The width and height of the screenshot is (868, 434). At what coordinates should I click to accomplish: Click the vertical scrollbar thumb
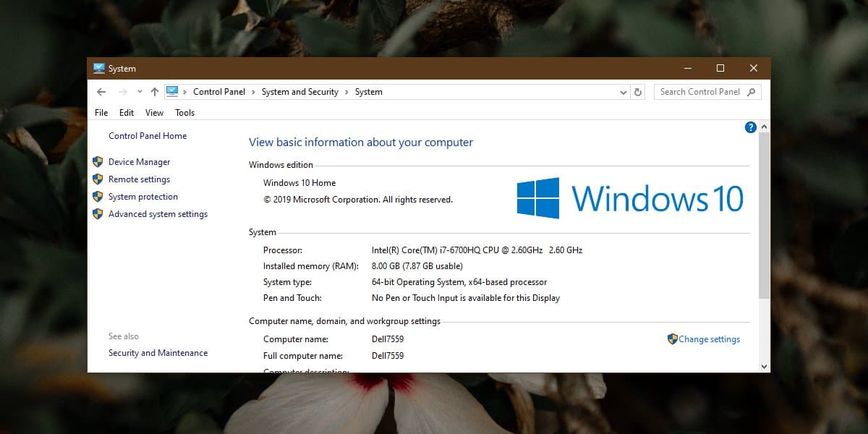coord(765,216)
